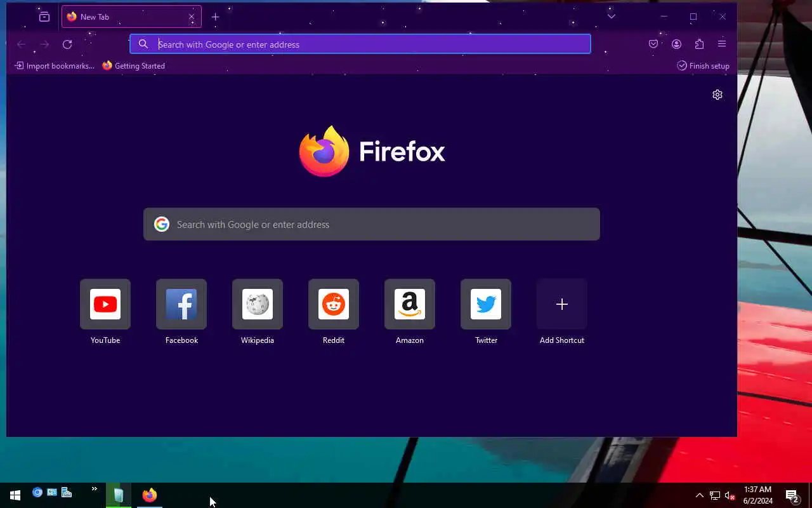Focus the address bar field

coord(360,44)
